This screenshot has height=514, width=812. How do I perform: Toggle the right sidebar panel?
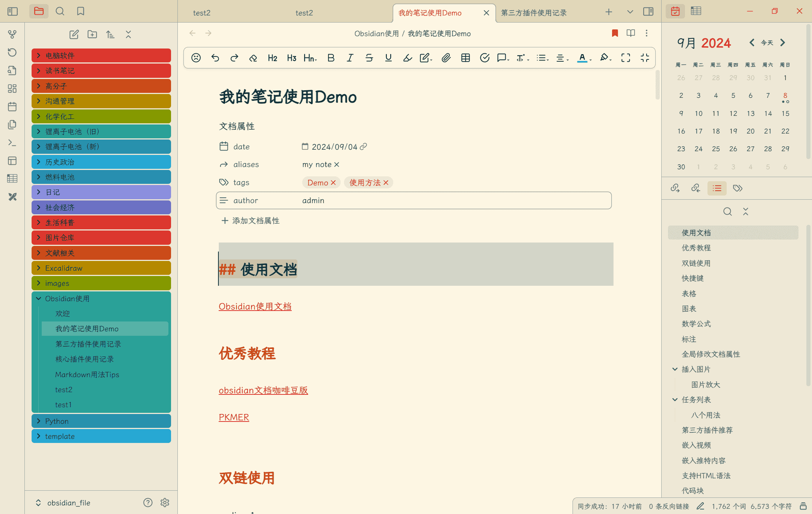(x=648, y=12)
